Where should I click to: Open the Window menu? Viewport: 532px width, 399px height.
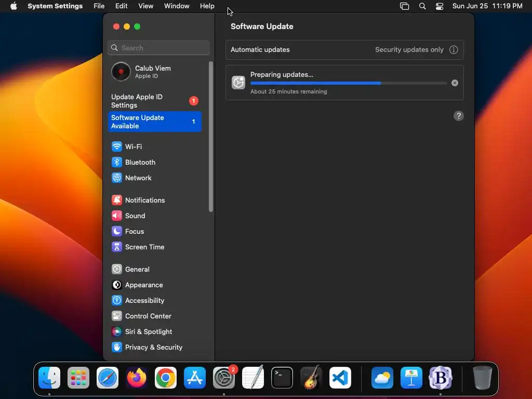click(x=177, y=6)
